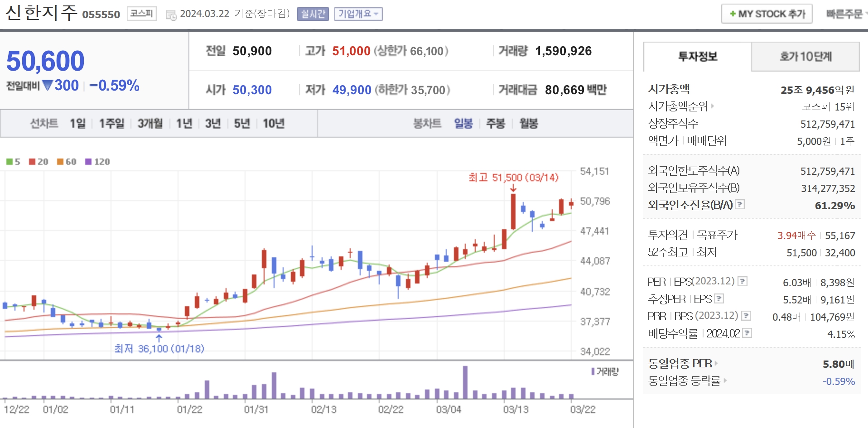Click 시가 value 50,300
The image size is (868, 428).
[x=252, y=90]
